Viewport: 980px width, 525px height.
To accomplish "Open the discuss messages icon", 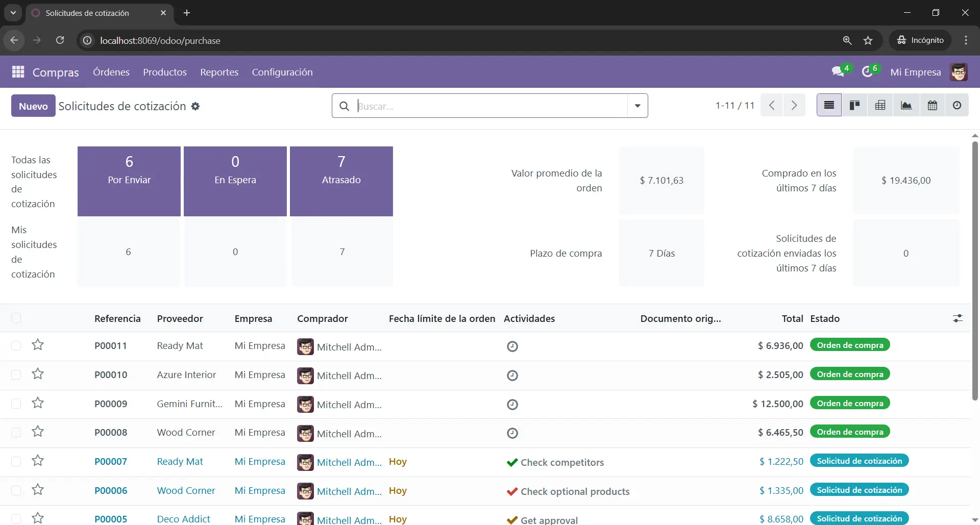I will [x=838, y=72].
